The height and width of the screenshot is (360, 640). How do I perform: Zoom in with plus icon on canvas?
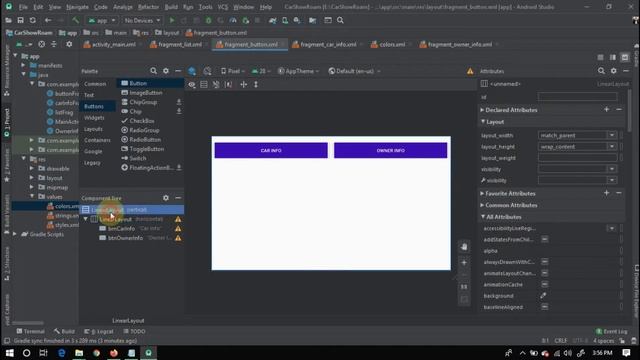pyautogui.click(x=464, y=262)
